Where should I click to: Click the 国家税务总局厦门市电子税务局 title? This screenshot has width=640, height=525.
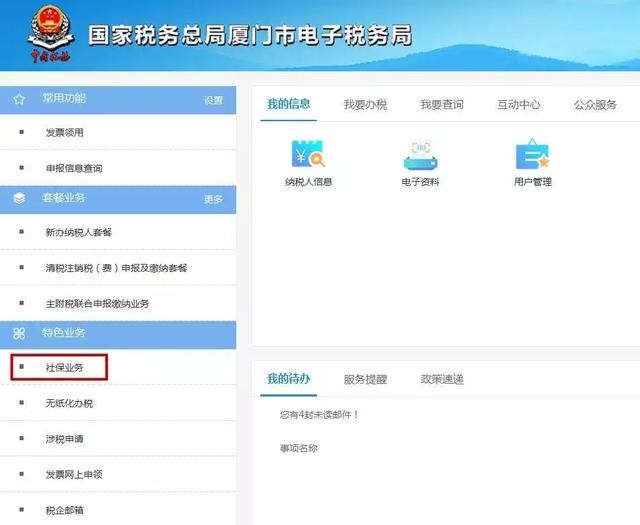250,35
